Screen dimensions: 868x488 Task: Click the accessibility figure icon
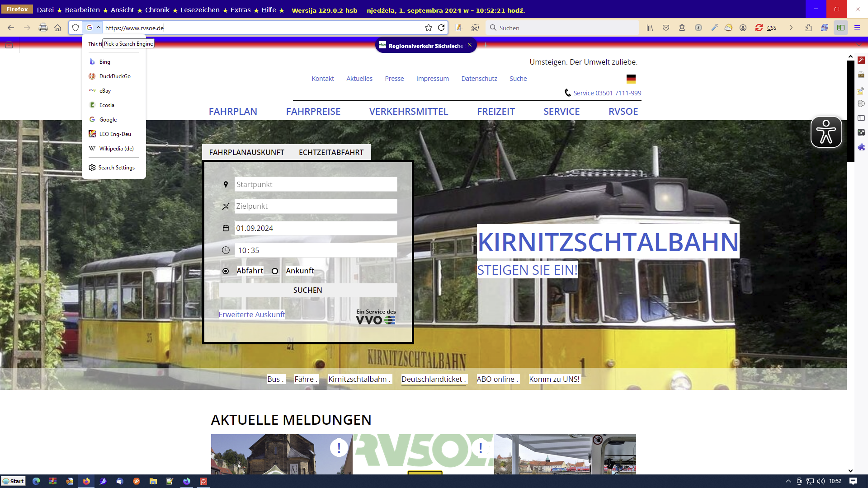click(x=826, y=132)
